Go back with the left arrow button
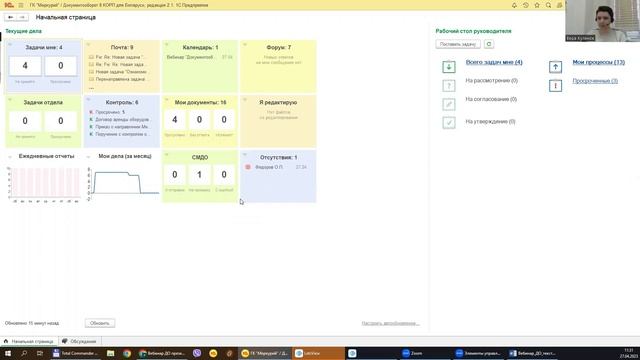The width and height of the screenshot is (640, 360). (11, 17)
